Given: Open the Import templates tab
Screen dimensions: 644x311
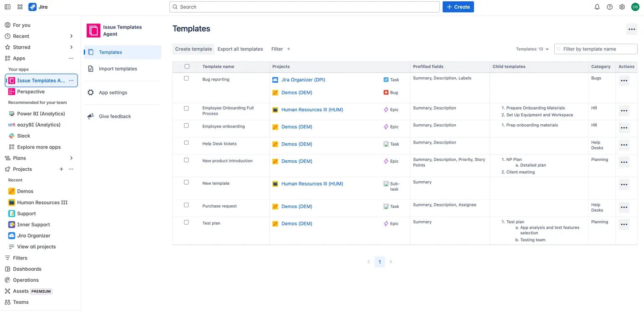Looking at the screenshot, I should (x=118, y=69).
